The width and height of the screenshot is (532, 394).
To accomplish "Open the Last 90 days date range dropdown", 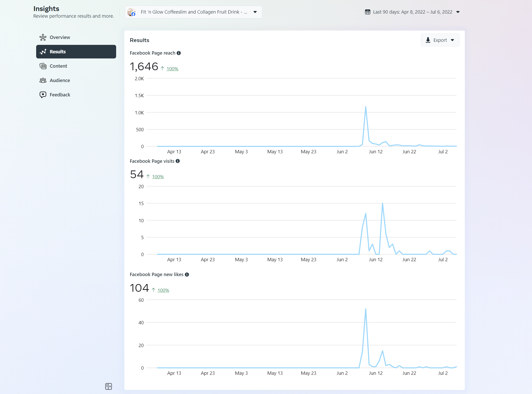I will tap(412, 12).
